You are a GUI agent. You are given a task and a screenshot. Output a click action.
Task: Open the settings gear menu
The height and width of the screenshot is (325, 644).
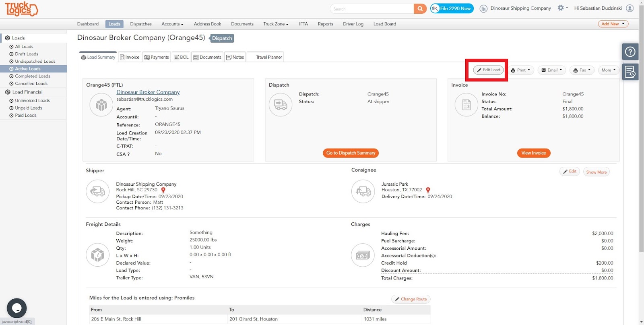tap(562, 8)
